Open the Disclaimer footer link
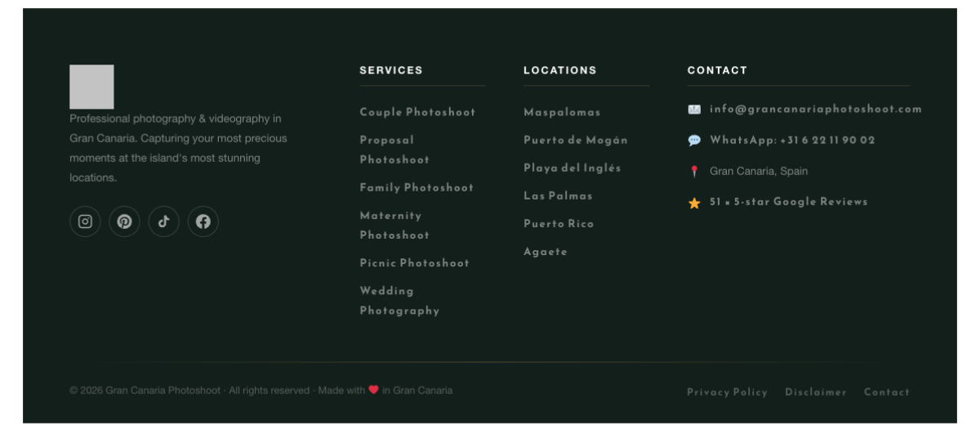Viewport: 980px width, 430px height. tap(816, 392)
